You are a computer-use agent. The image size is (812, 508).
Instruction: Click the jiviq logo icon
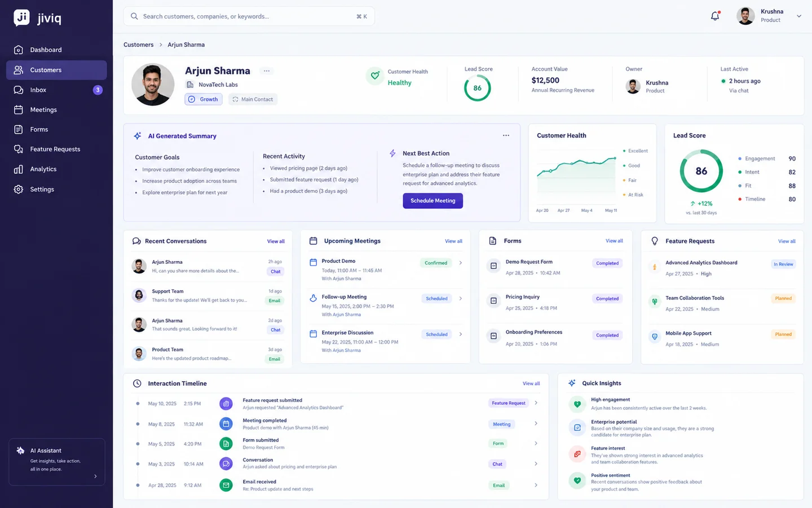point(21,17)
